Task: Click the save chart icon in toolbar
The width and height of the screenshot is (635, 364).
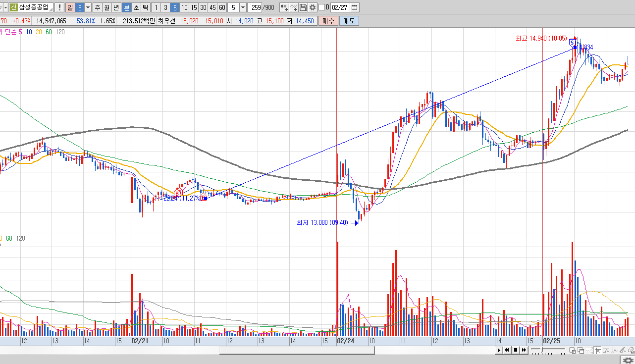Action: (303, 7)
